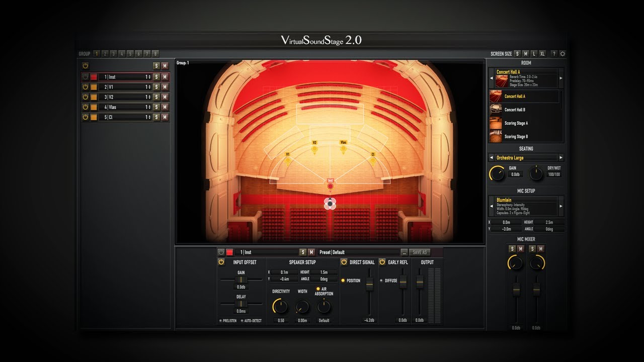Click the Blumlein microphone icon on stage
The height and width of the screenshot is (362, 644).
point(330,204)
